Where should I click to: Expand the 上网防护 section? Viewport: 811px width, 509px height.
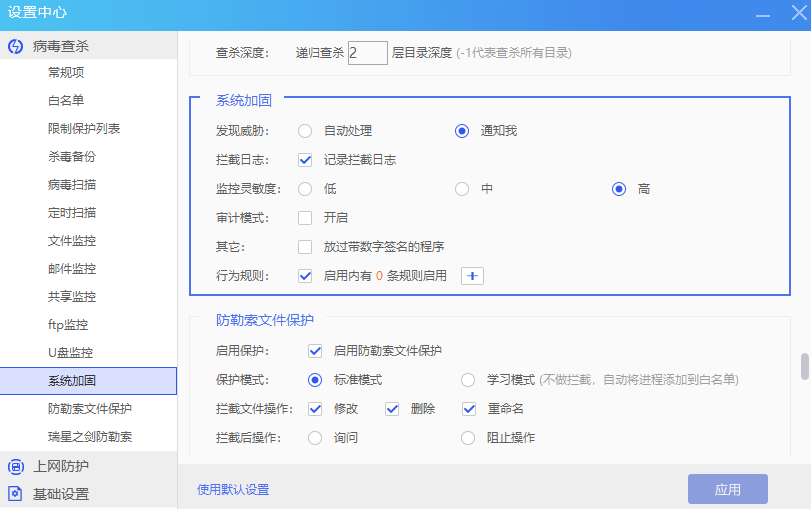[61, 466]
